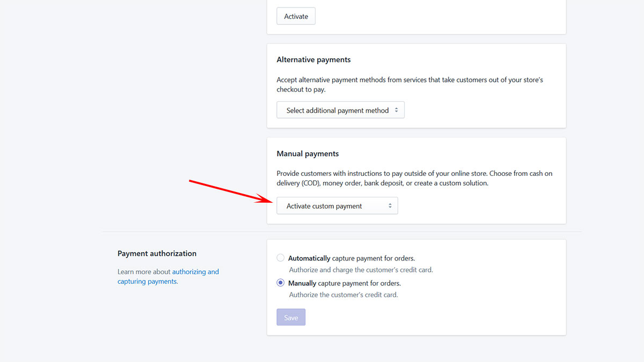Screen dimensions: 644x362
Task: Open authorizing and capturing payments link
Action: point(169,277)
